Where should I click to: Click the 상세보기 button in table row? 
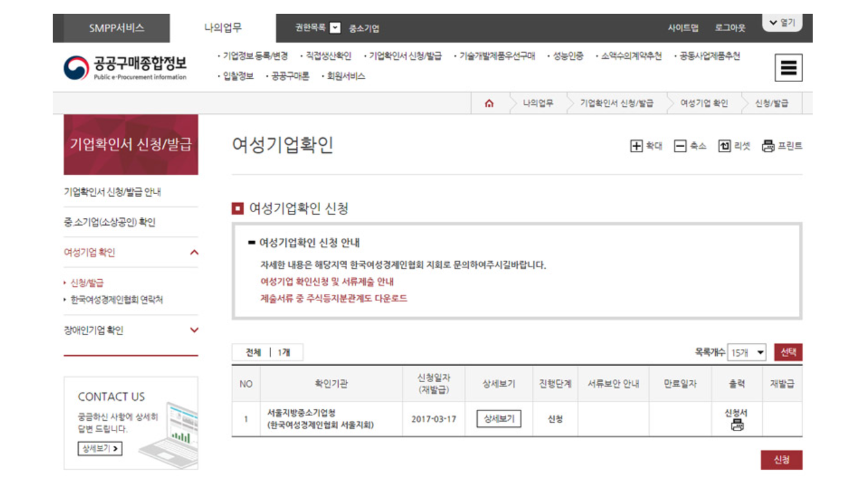coord(499,419)
